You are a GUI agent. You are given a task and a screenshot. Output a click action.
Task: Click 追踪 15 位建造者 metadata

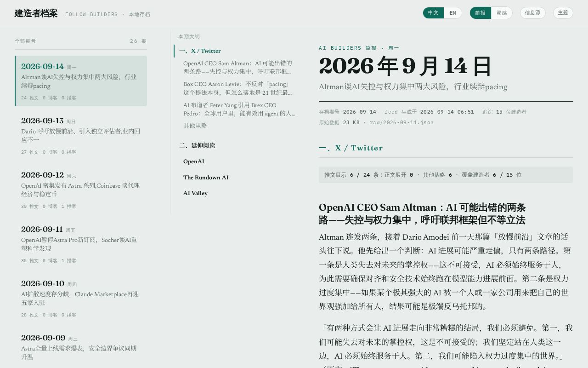504,112
